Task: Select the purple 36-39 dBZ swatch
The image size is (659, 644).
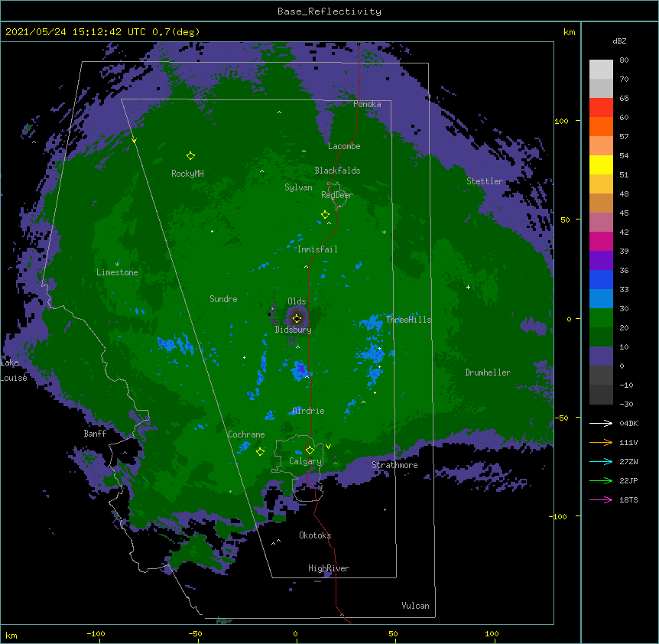Action: [x=601, y=261]
